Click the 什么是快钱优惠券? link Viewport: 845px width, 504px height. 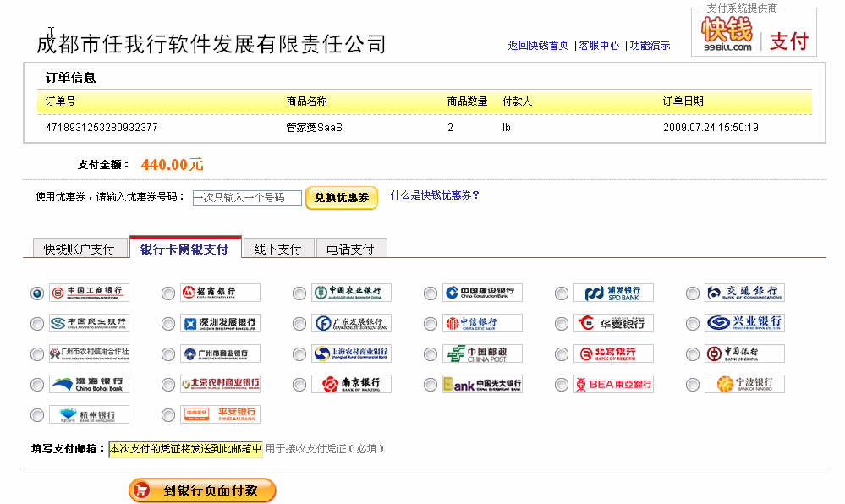tap(435, 195)
